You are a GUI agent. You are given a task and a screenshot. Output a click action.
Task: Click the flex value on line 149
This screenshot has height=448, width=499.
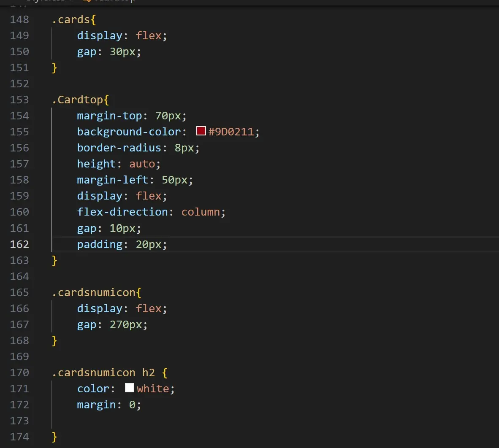click(148, 35)
